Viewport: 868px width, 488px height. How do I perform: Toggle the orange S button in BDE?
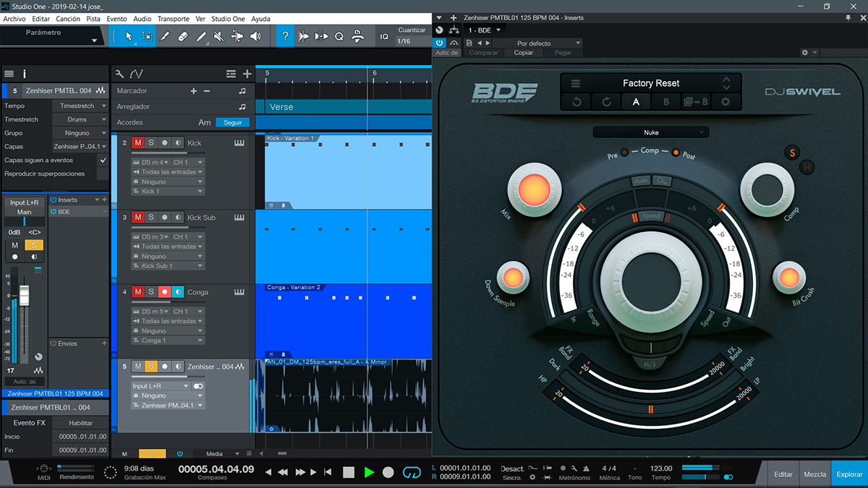pos(792,153)
